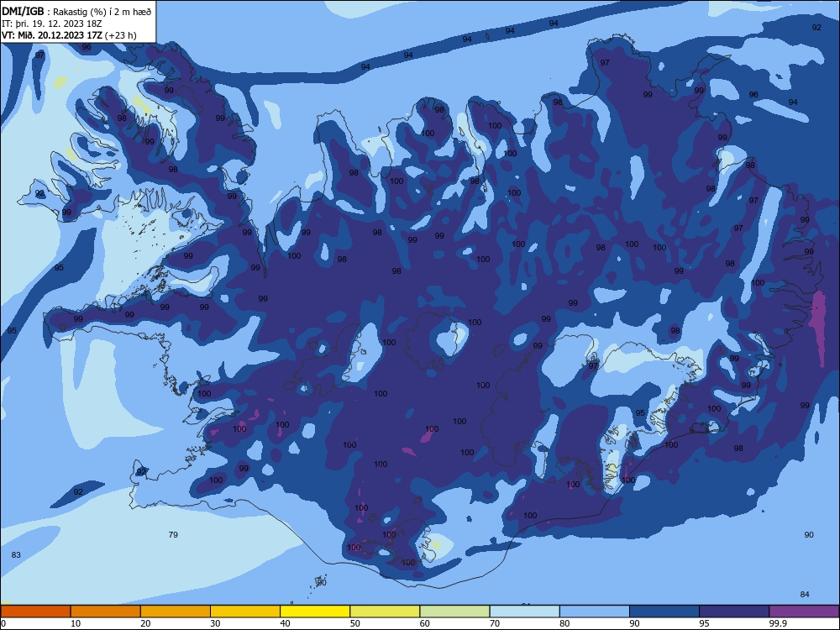Click the legend scale label '80'
The image size is (840, 630).
(x=564, y=623)
